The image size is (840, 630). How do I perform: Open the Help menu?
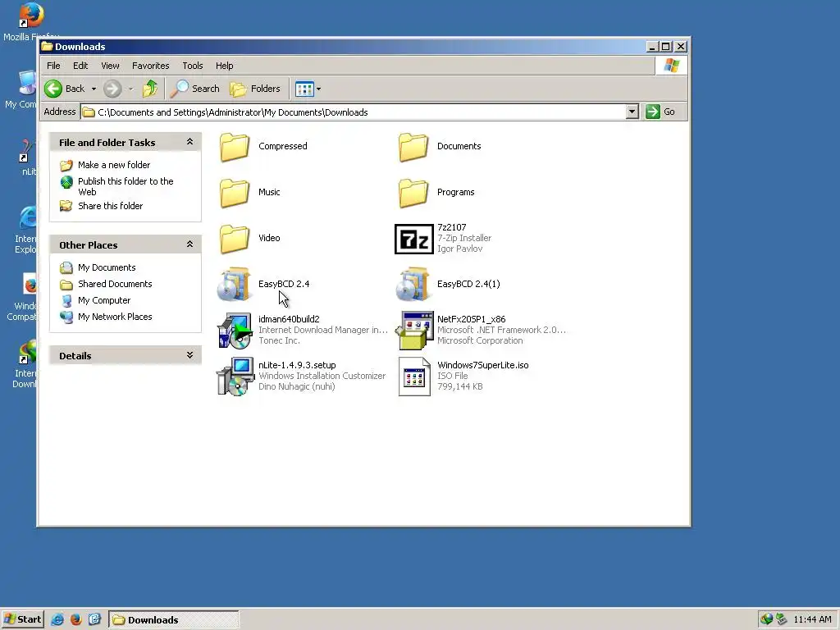tap(225, 66)
